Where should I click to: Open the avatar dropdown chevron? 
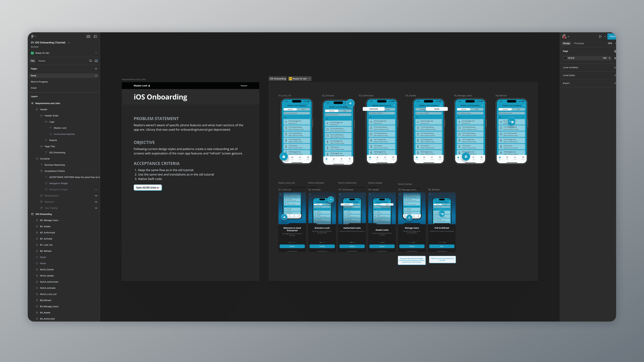569,36
